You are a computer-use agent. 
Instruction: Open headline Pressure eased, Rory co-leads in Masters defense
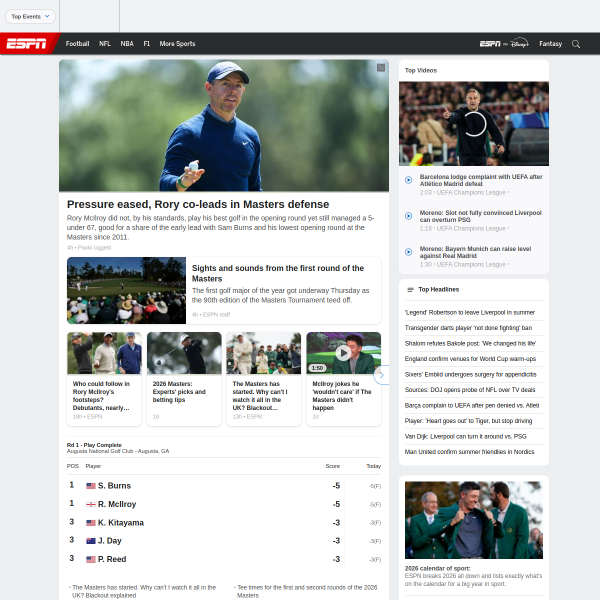click(x=198, y=204)
